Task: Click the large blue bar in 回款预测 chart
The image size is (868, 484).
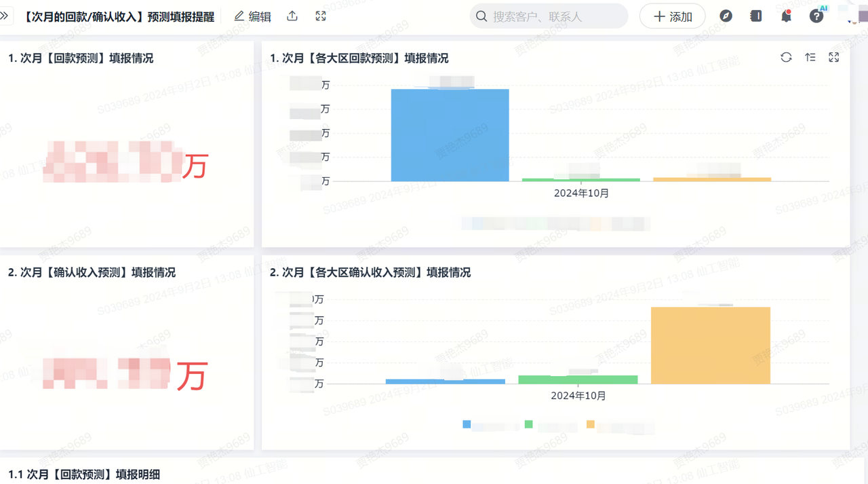Action: point(450,135)
